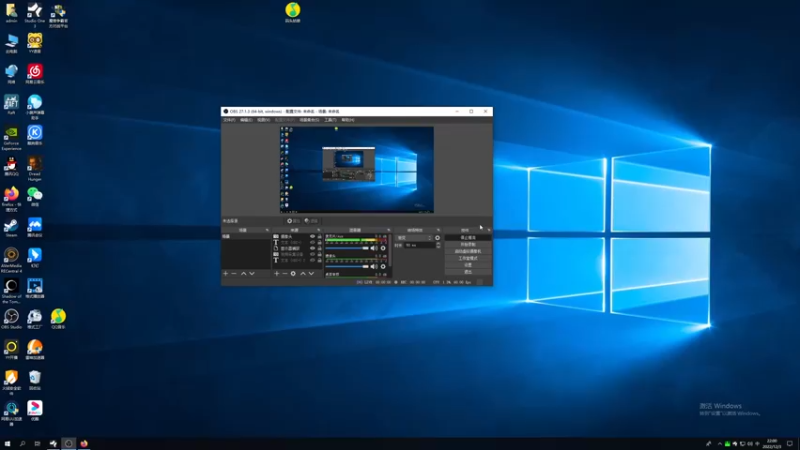Add a new scene with the plus icon
The height and width of the screenshot is (450, 800).
(226, 273)
